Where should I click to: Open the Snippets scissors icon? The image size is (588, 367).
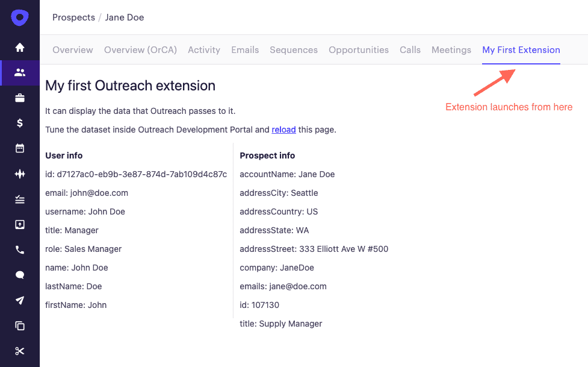20,351
